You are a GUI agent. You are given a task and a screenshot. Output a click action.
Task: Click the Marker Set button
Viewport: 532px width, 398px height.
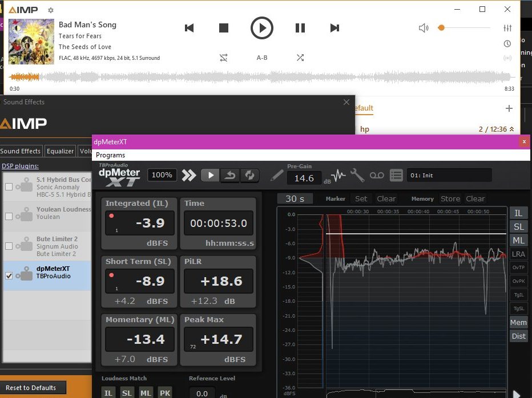361,198
